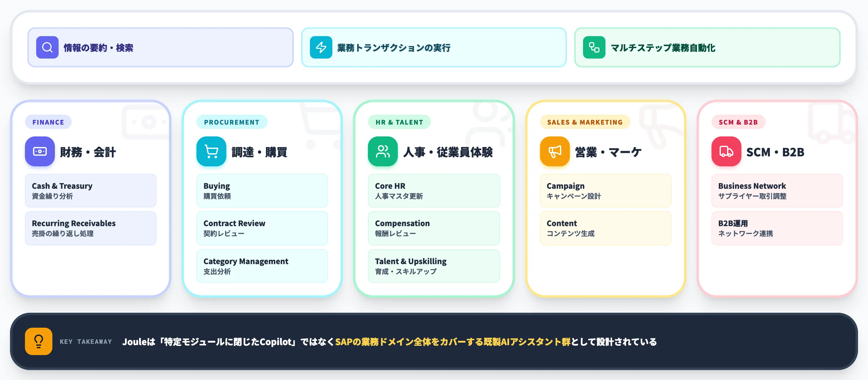Click the 営業・マーケ heading
The height and width of the screenshot is (380, 868).
point(608,152)
